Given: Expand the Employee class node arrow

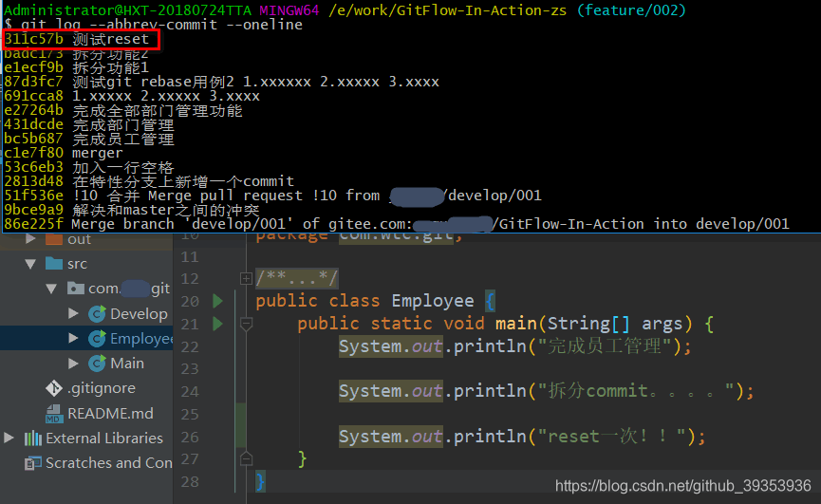Looking at the screenshot, I should 73,338.
